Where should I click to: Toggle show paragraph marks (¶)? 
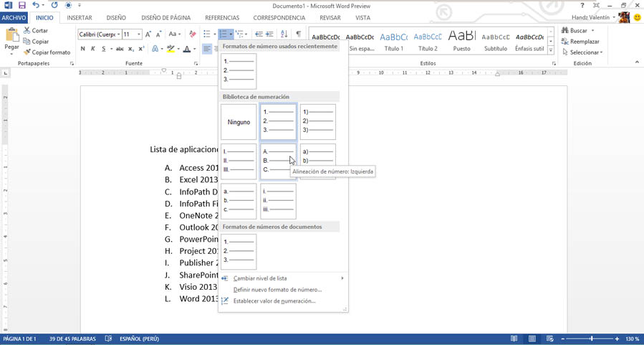tap(298, 34)
